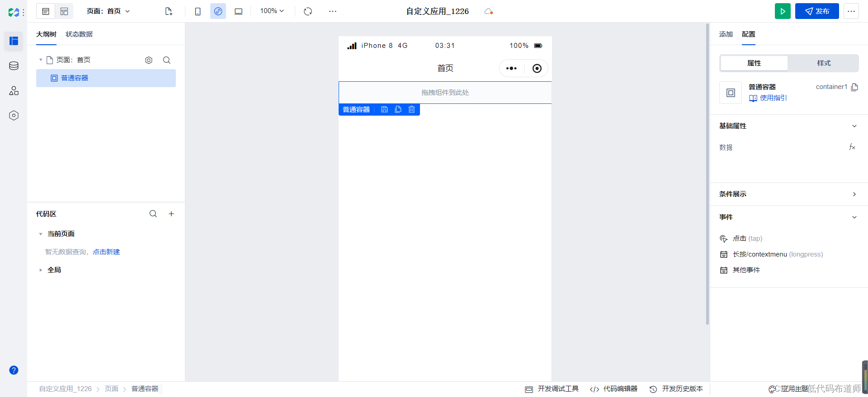Image resolution: width=868 pixels, height=397 pixels.
Task: Open 代码编辑器 in the status bar
Action: click(613, 389)
